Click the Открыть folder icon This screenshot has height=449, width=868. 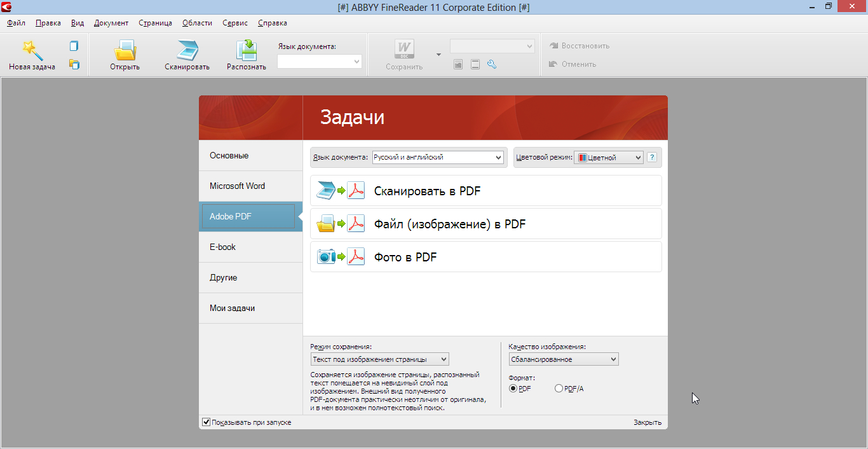click(125, 50)
